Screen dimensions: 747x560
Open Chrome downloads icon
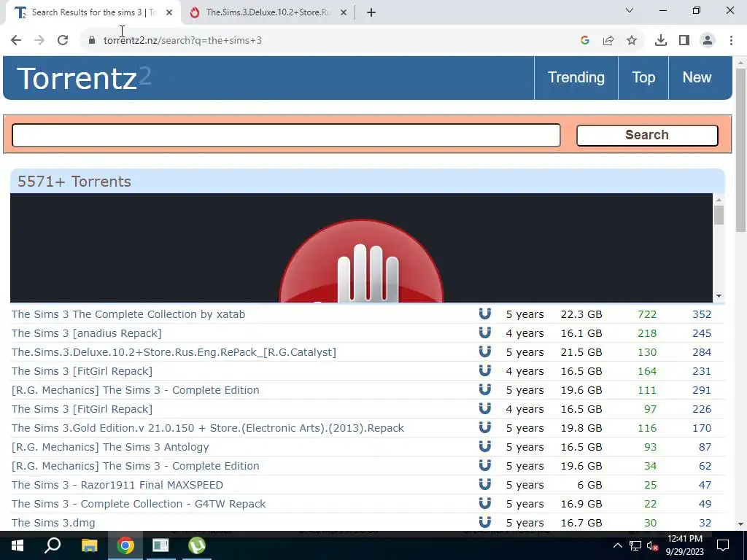[661, 41]
